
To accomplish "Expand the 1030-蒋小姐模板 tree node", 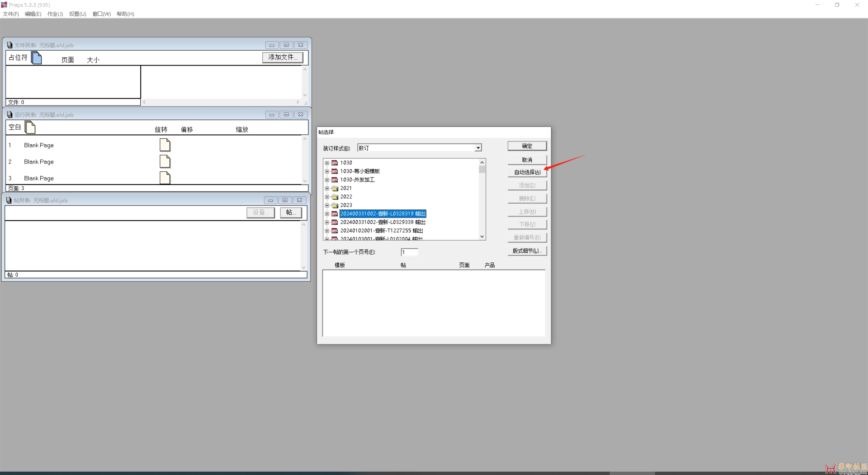I will point(327,171).
